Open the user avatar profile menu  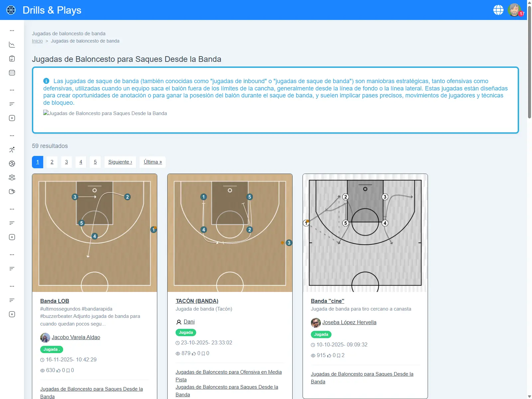[x=514, y=10]
